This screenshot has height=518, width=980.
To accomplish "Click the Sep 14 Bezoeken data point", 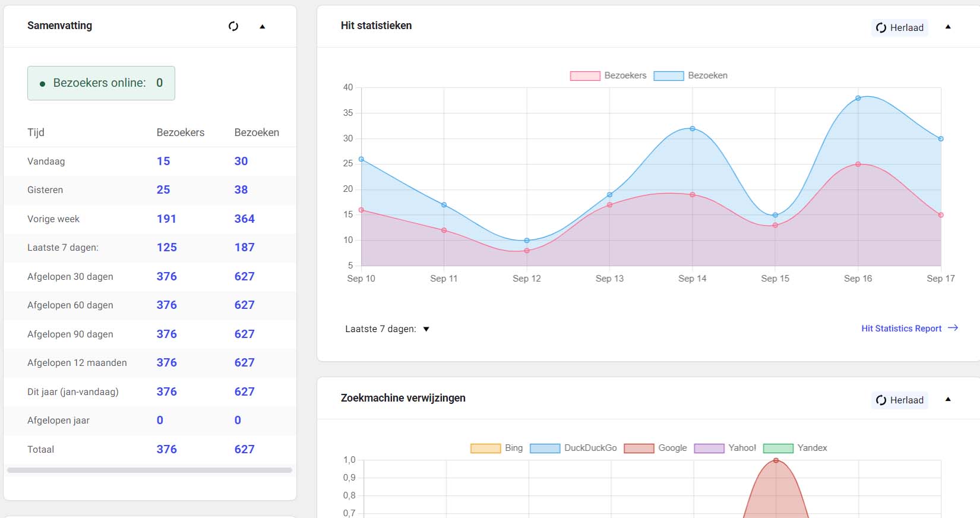I will coord(693,128).
